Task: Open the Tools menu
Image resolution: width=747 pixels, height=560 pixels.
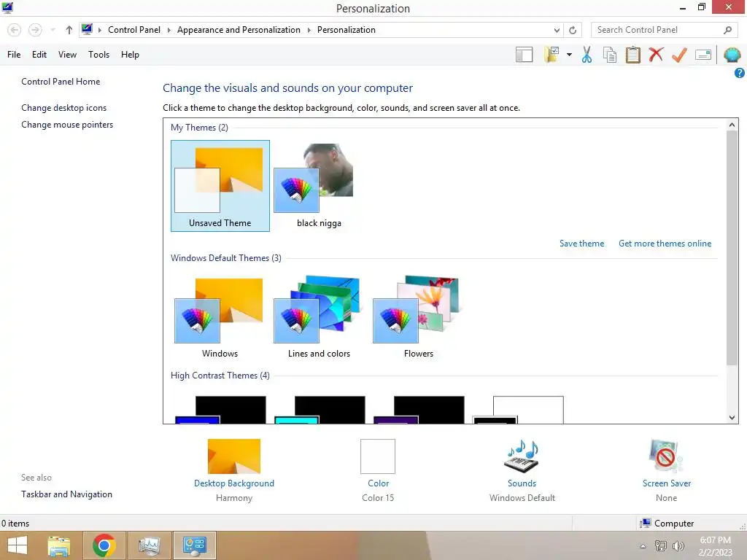Action: [x=98, y=55]
